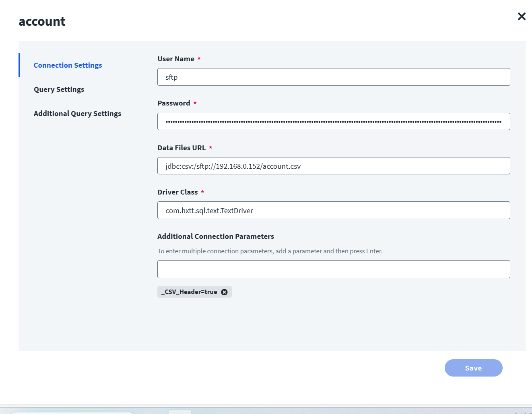Open the Connection Settings tab

click(68, 65)
